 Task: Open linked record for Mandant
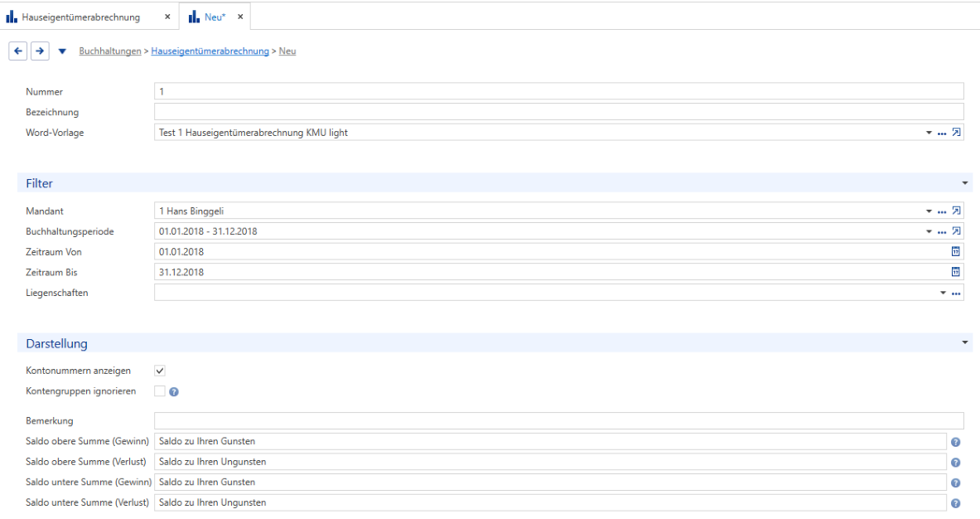pyautogui.click(x=956, y=211)
